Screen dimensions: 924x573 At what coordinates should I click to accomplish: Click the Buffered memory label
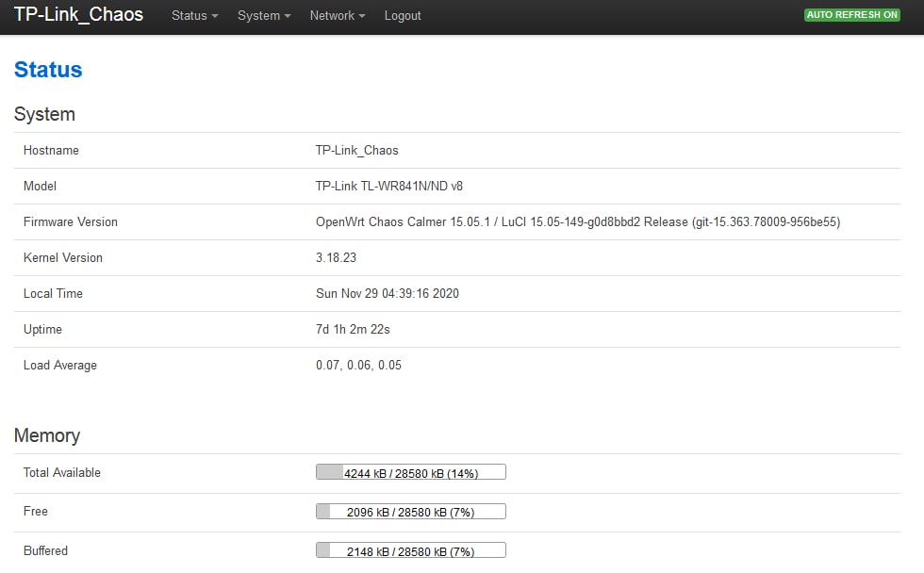[45, 550]
